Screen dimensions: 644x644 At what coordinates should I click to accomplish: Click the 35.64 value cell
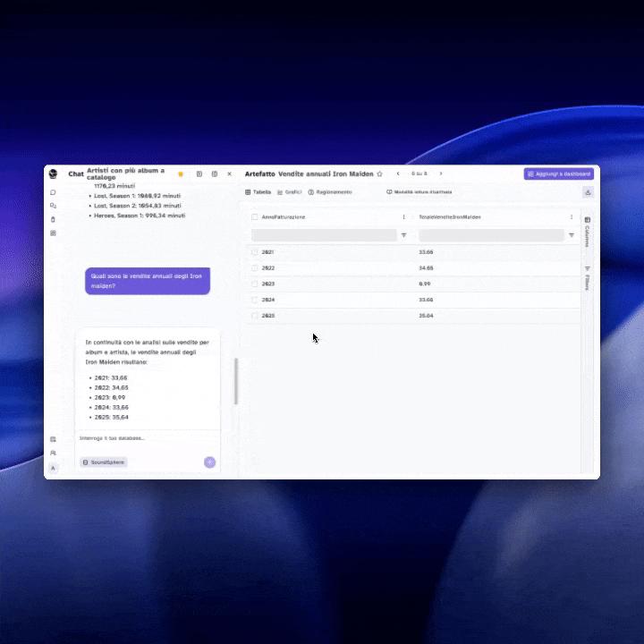[426, 316]
